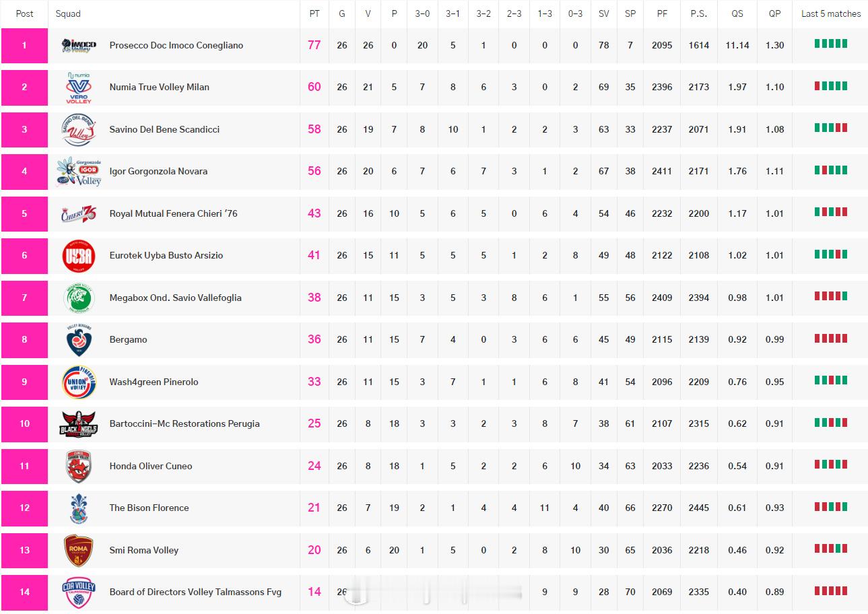Click the QP points ratio header
The image size is (868, 614).
775,13
